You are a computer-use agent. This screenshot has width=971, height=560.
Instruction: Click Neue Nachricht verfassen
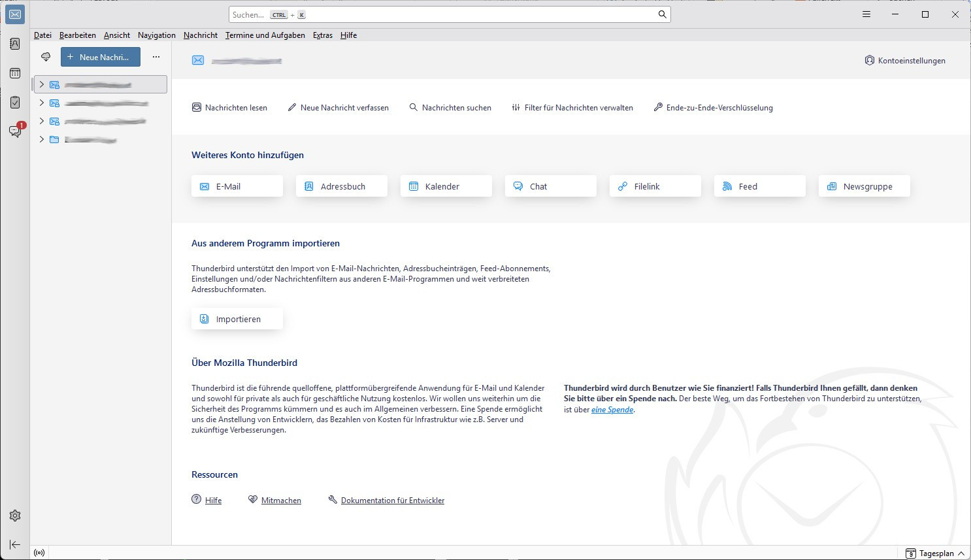(338, 108)
